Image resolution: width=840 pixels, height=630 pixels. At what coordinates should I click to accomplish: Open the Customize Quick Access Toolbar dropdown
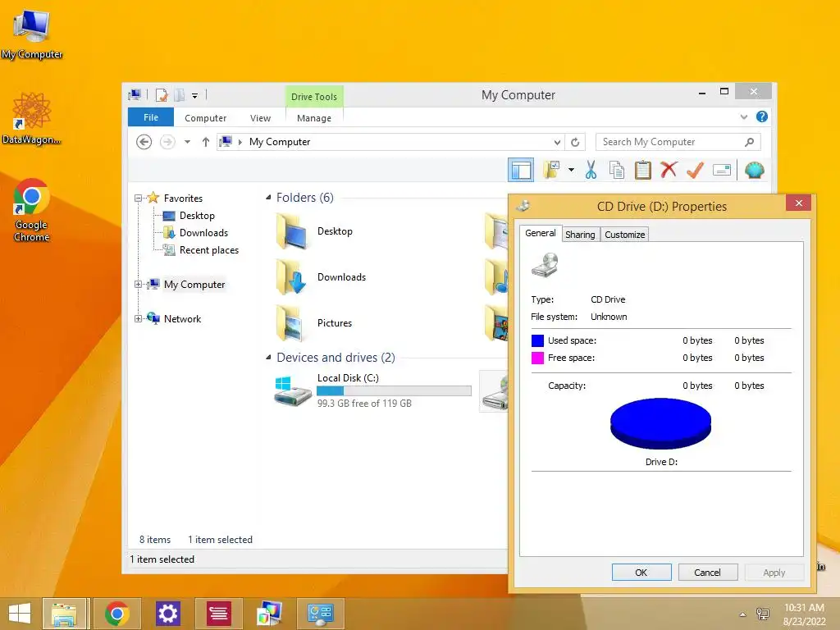pyautogui.click(x=195, y=96)
